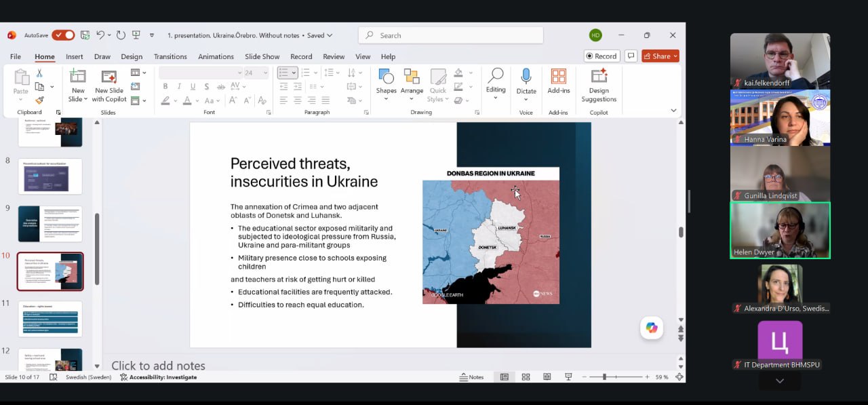
Task: Open the Comments speech bubble icon
Action: pos(631,56)
